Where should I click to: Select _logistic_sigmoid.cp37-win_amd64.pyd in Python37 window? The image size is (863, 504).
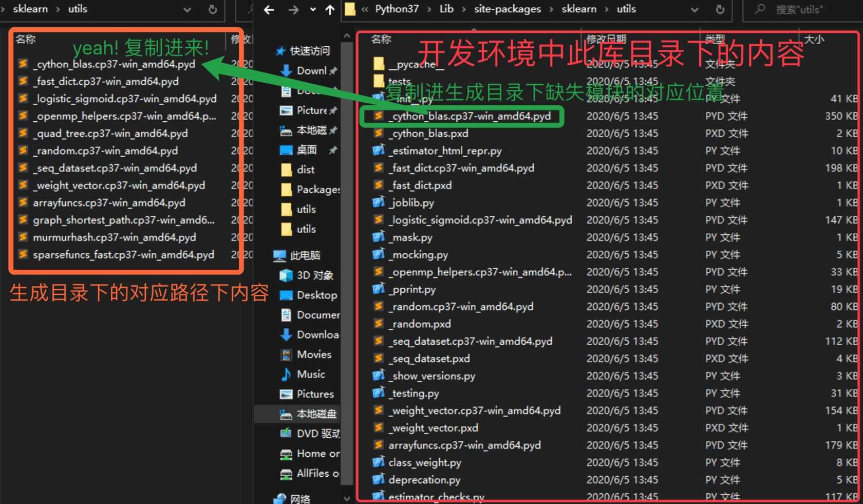(480, 220)
